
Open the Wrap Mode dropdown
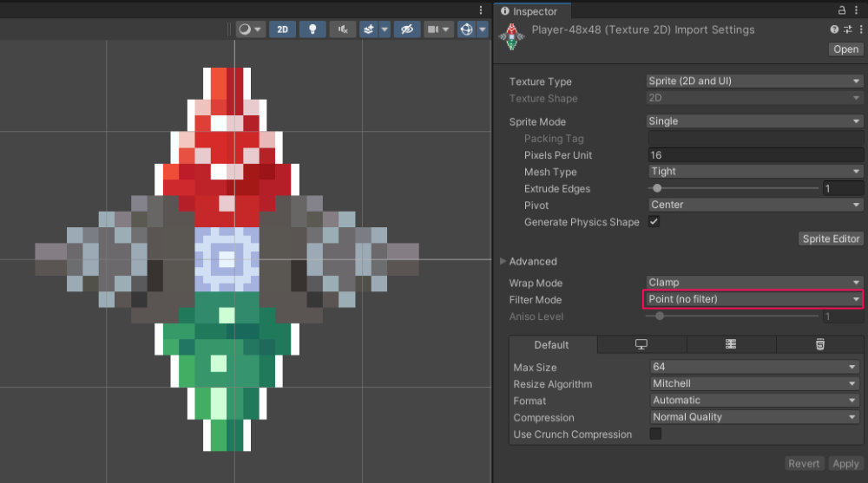754,282
